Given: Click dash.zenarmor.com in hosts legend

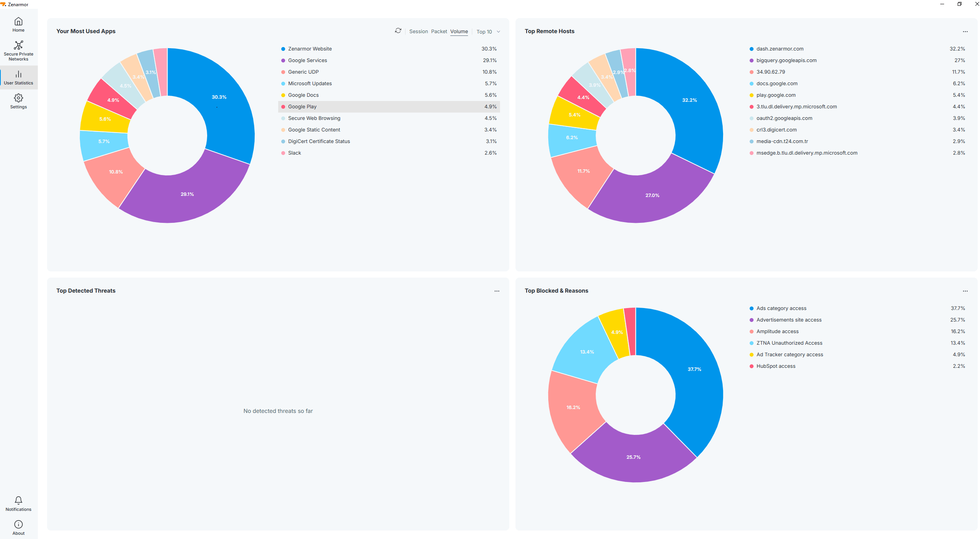Looking at the screenshot, I should pos(857,49).
